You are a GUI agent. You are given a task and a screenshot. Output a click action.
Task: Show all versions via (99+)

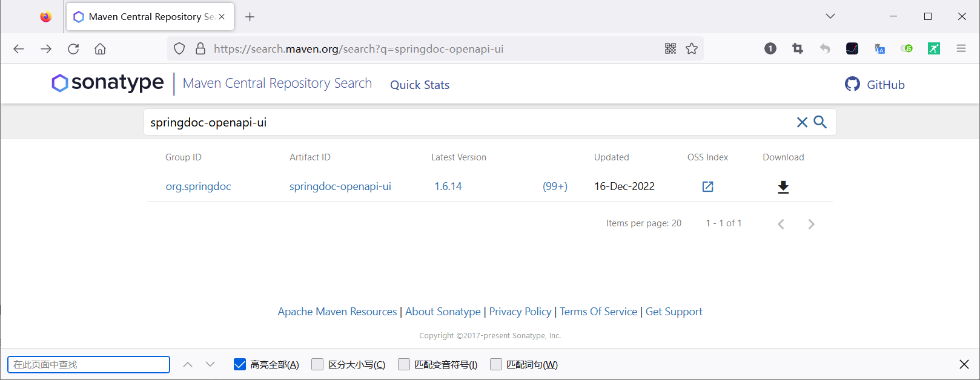(x=555, y=186)
